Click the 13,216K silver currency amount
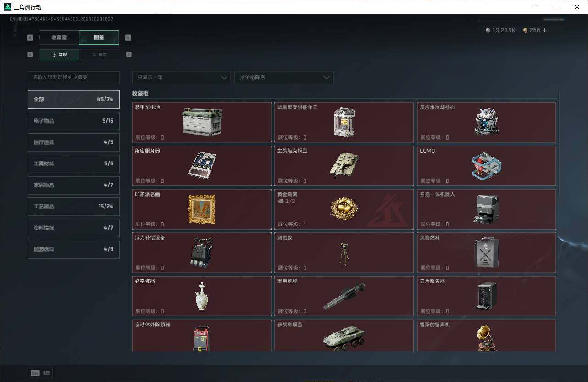Image resolution: width=588 pixels, height=382 pixels. (504, 30)
